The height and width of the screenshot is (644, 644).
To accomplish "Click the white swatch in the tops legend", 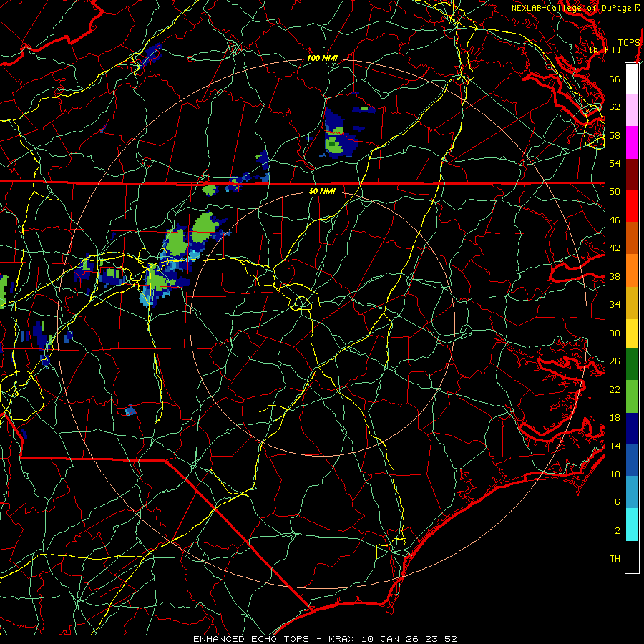I will (632, 79).
